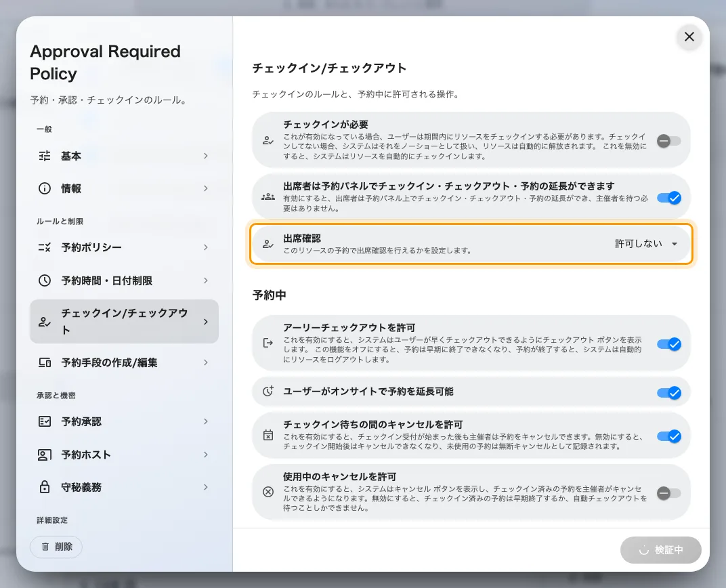Click the 詳細設定 sidebar group label
This screenshot has height=588, width=726.
pyautogui.click(x=52, y=520)
